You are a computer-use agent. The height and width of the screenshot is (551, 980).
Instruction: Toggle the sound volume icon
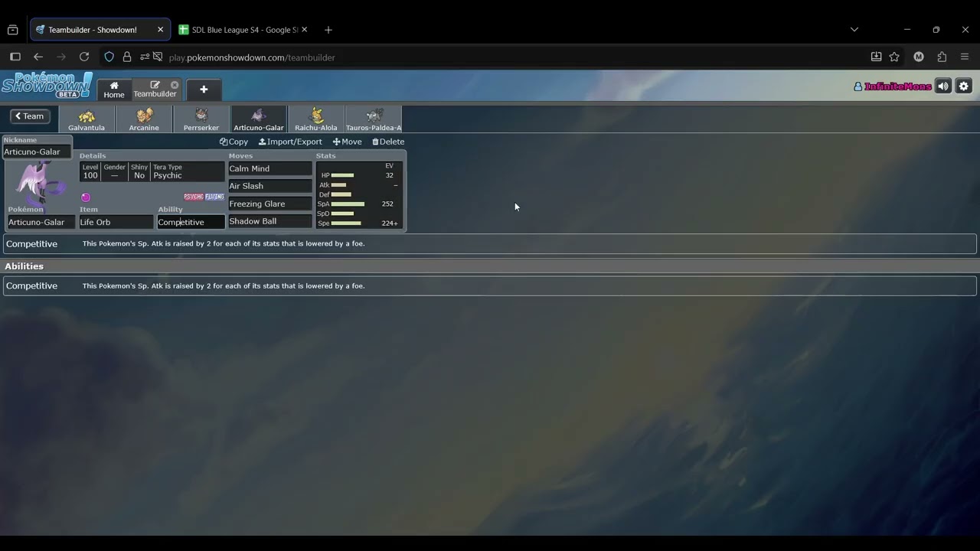pyautogui.click(x=943, y=86)
